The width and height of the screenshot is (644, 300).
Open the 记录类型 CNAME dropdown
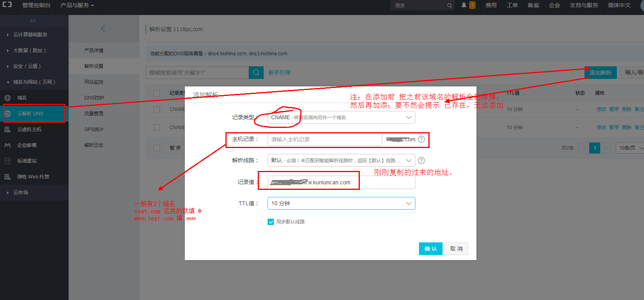pyautogui.click(x=341, y=118)
